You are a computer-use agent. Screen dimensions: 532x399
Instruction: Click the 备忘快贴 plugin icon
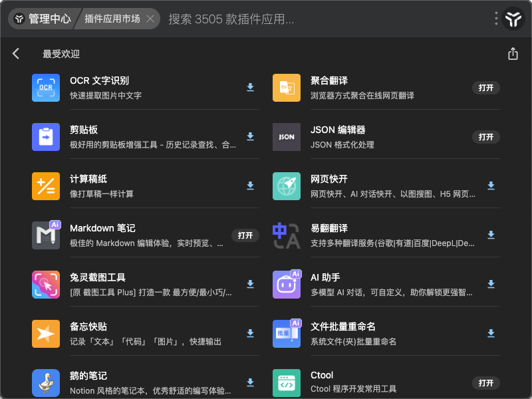click(46, 334)
